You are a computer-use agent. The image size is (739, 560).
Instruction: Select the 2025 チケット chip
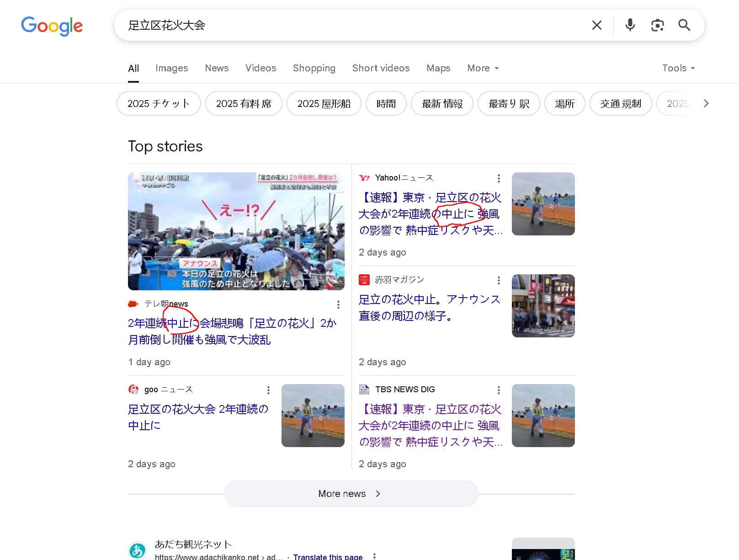[x=159, y=104]
